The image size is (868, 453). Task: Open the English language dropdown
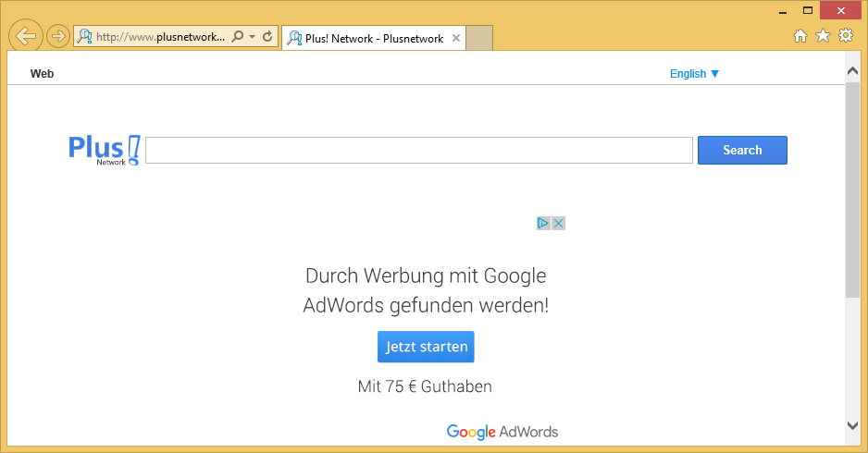coord(694,74)
